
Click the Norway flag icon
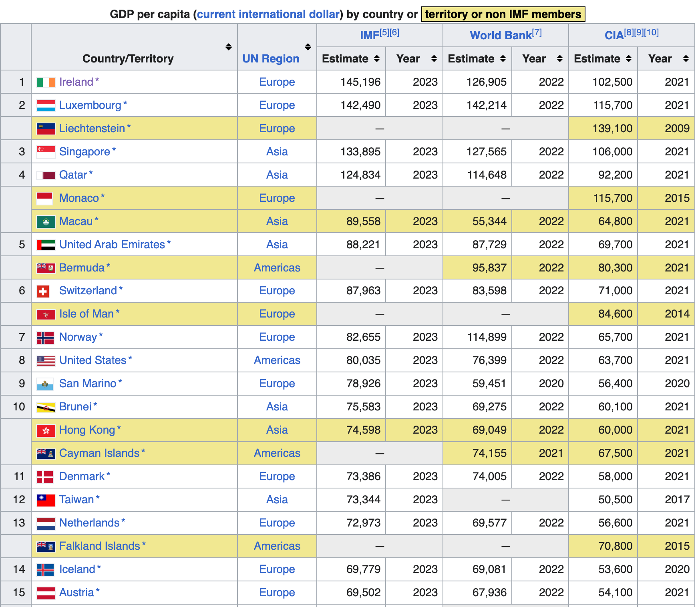[x=45, y=338]
